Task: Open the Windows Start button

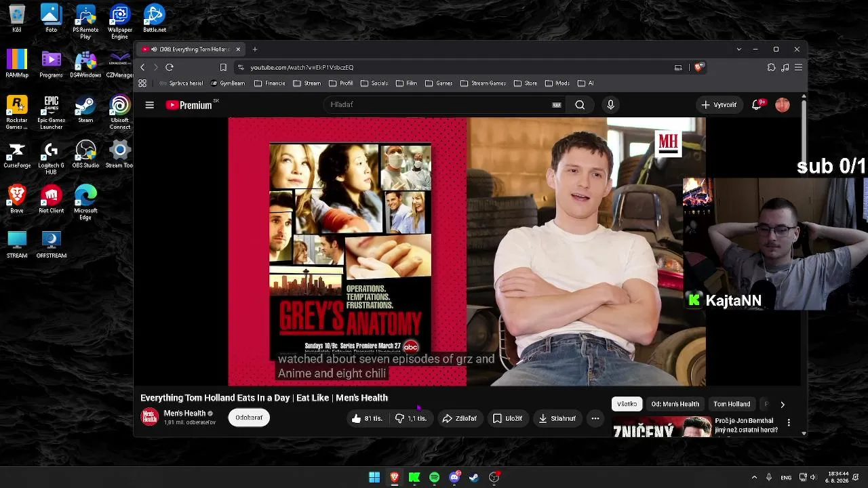Action: (374, 478)
